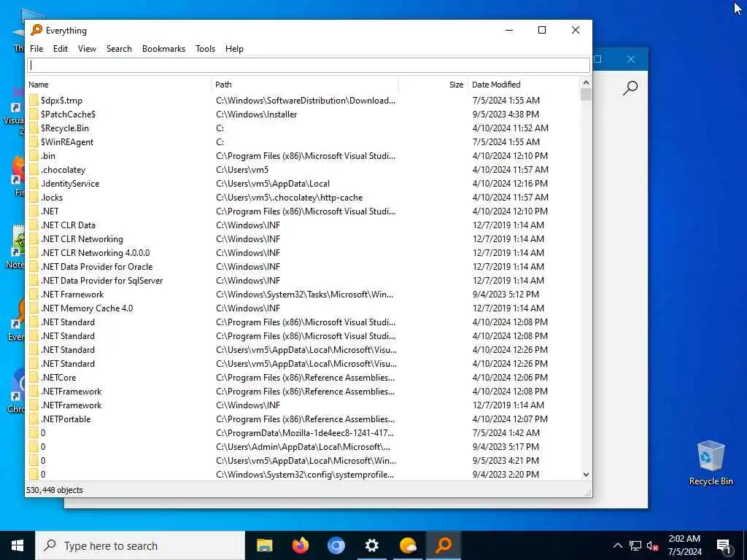Select the .bin folder icon
Viewport: 747px width, 560px height.
[34, 156]
